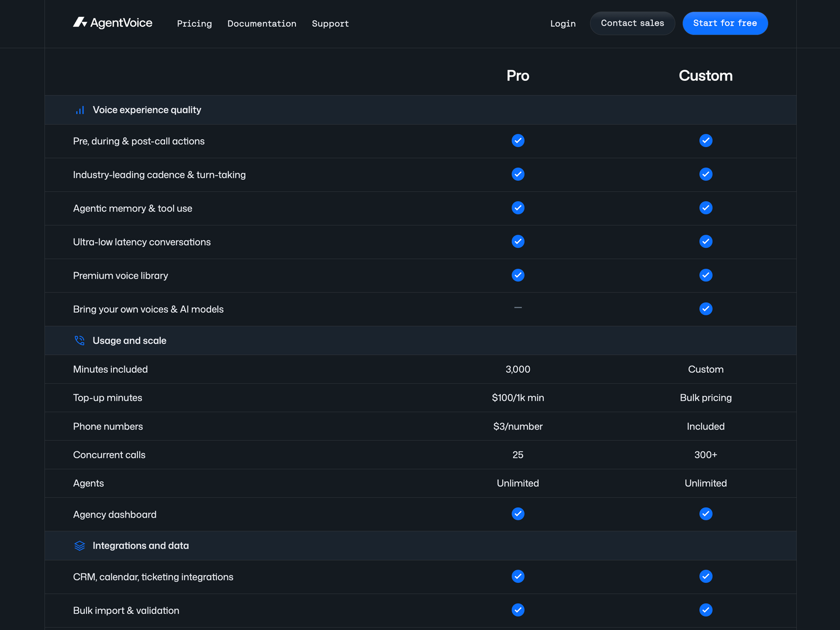Click the AgentVoice logo icon
This screenshot has height=630, width=840.
click(x=79, y=22)
